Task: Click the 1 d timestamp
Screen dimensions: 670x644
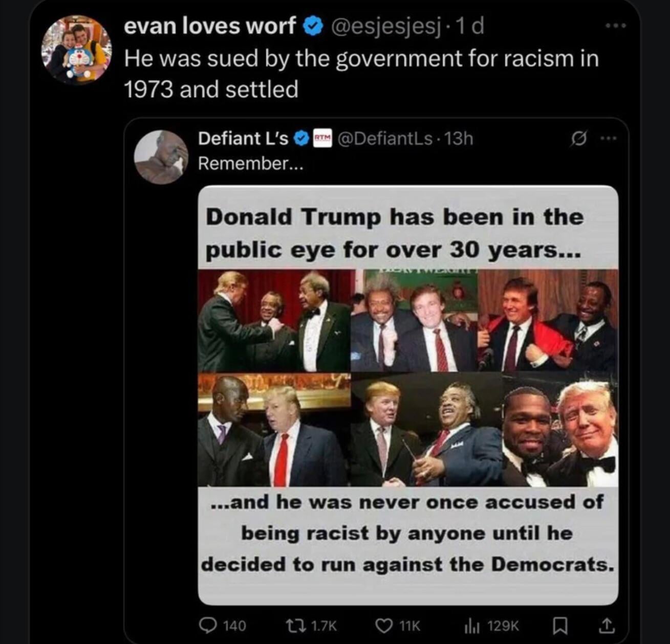Action: 469,26
